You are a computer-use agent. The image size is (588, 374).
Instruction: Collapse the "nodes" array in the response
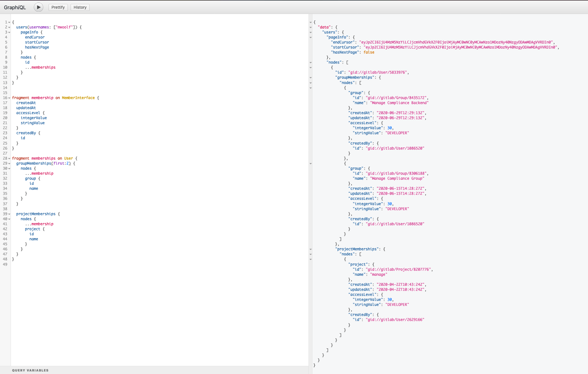point(311,63)
